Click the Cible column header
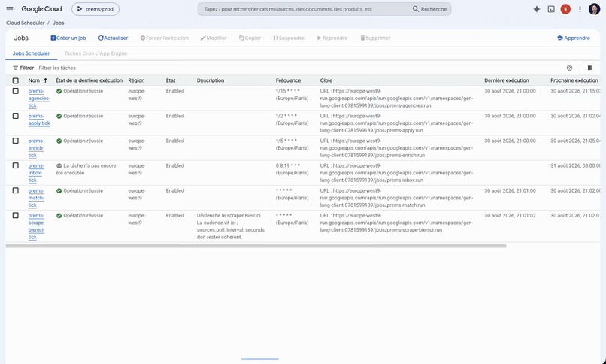The width and height of the screenshot is (606, 364). click(x=326, y=80)
